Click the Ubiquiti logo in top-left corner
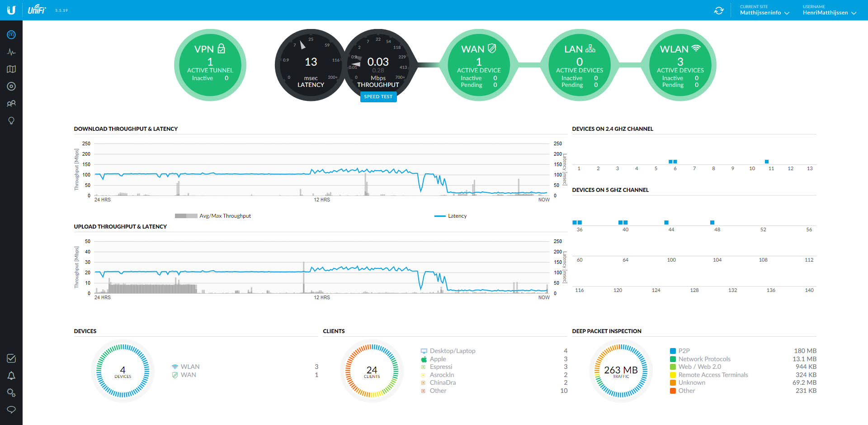 click(11, 10)
